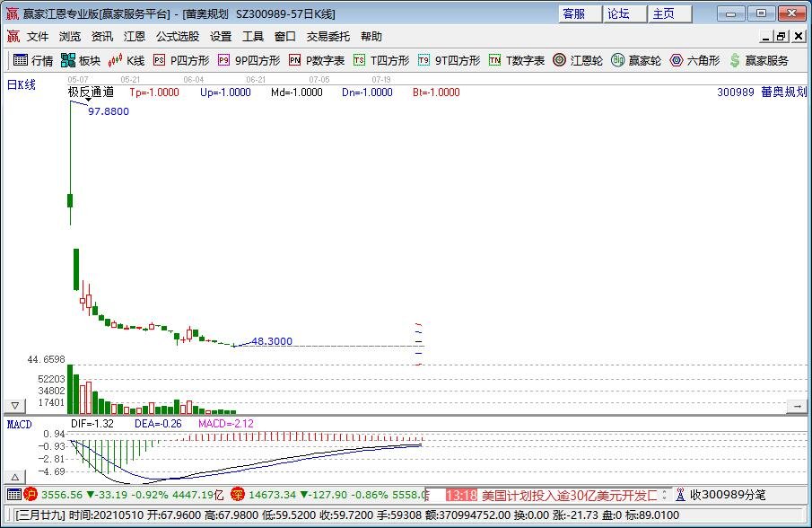Viewport: 812px width, 528px height.
Task: Open the 赢家轮 wheel tool
Action: click(636, 61)
